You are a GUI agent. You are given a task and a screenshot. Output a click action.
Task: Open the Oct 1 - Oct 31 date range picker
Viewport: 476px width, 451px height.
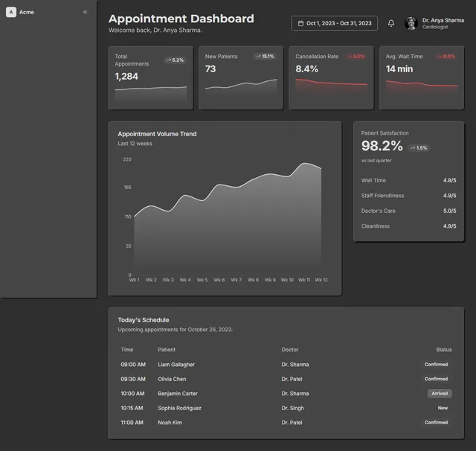335,23
